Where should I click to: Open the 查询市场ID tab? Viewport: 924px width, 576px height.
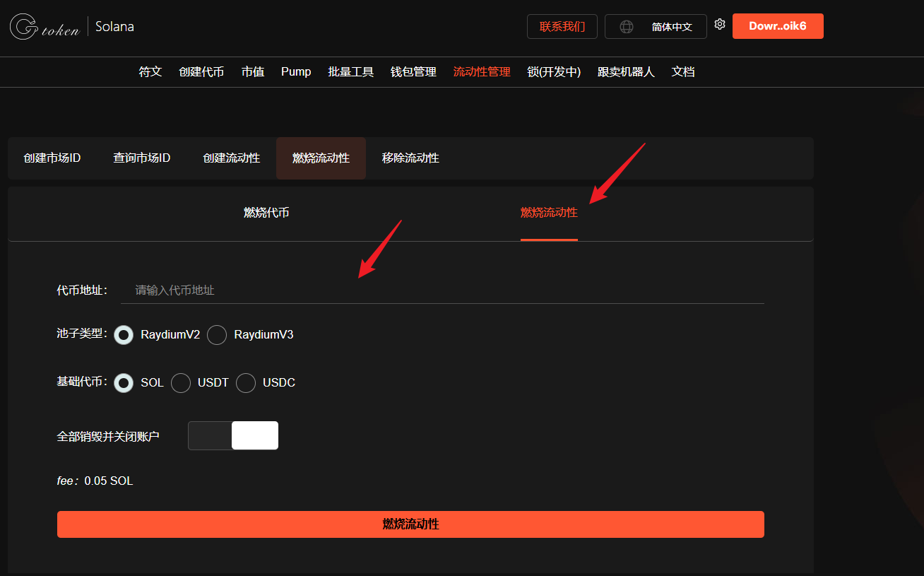141,158
